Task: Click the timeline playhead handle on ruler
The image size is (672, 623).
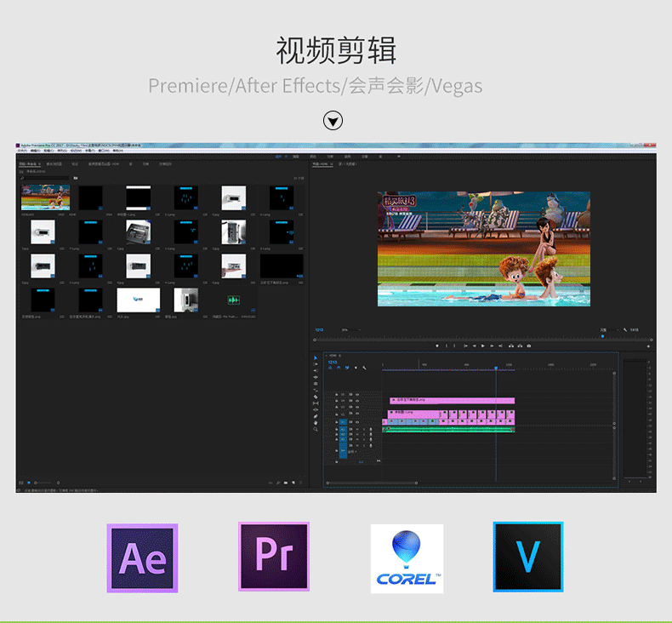Action: pos(496,368)
